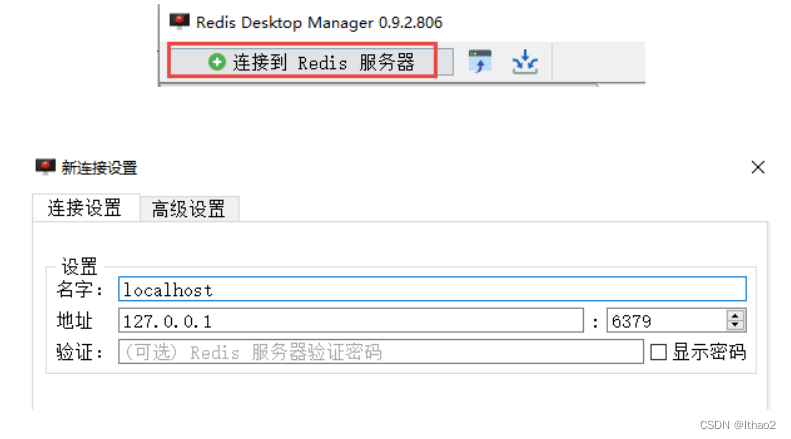Viewport: 791px width, 439px height.
Task: Click the port field showing 6379
Action: pyautogui.click(x=667, y=320)
